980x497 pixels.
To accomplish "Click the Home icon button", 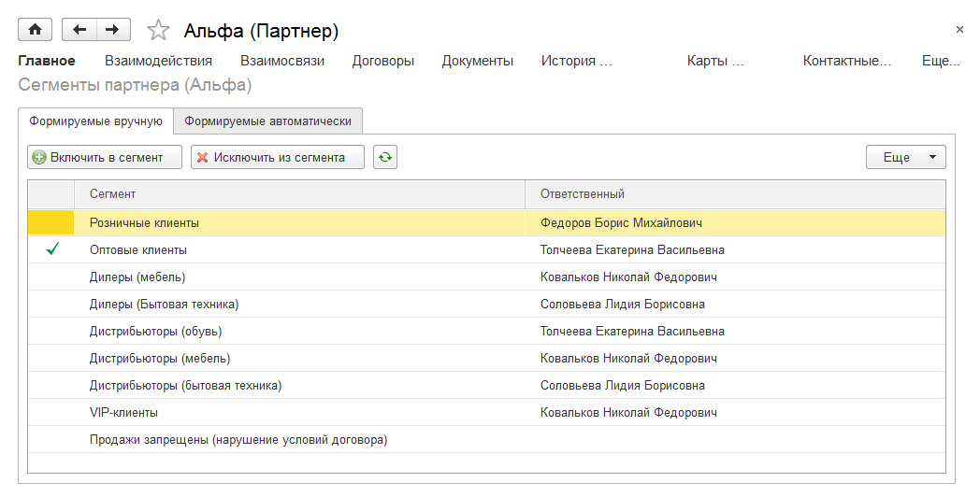I will pyautogui.click(x=36, y=30).
